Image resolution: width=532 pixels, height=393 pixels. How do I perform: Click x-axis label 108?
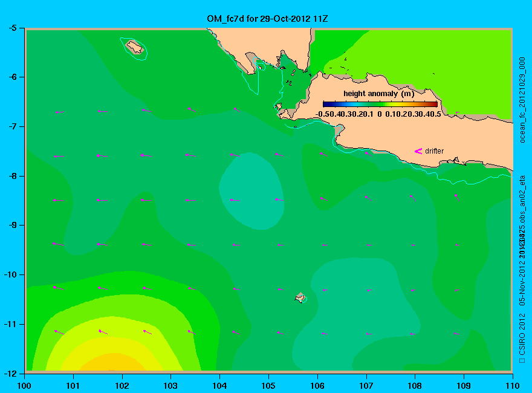[x=415, y=386]
